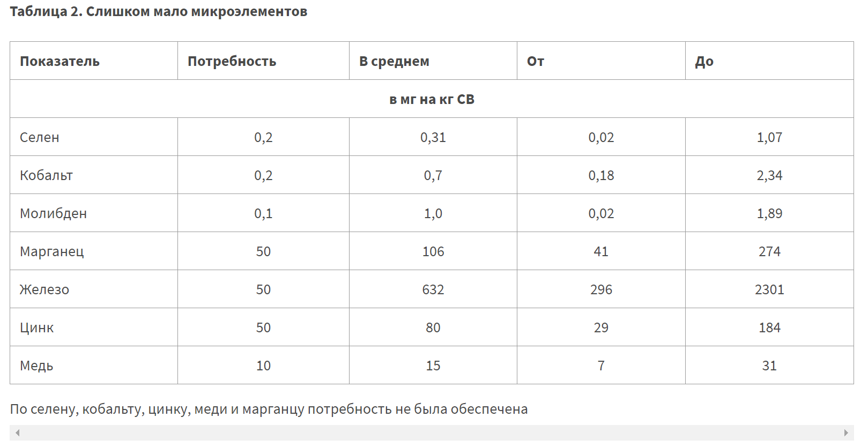
Task: Click the "Цинк" row label
Action: [x=37, y=328]
